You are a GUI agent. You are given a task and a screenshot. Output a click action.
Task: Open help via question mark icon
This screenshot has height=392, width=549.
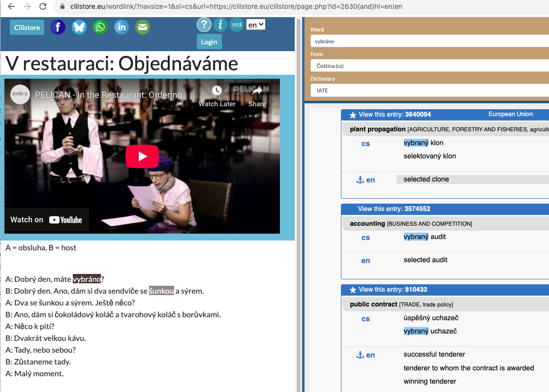click(204, 25)
